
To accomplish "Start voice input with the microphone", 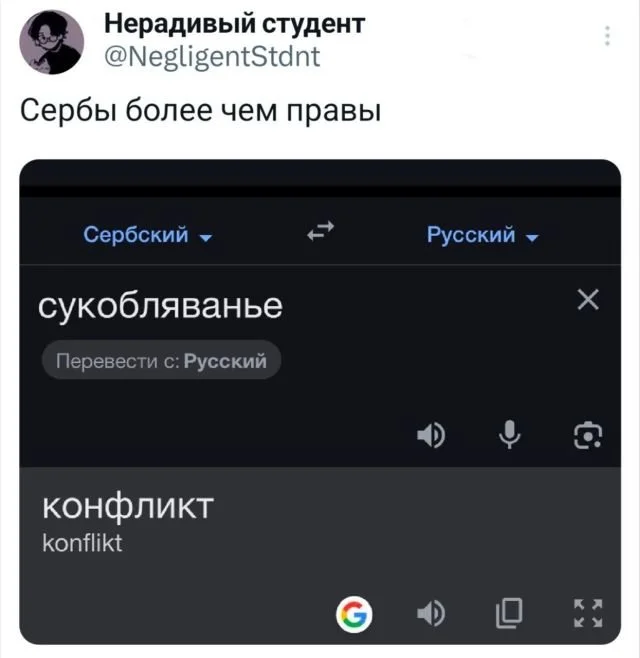I will (x=509, y=434).
